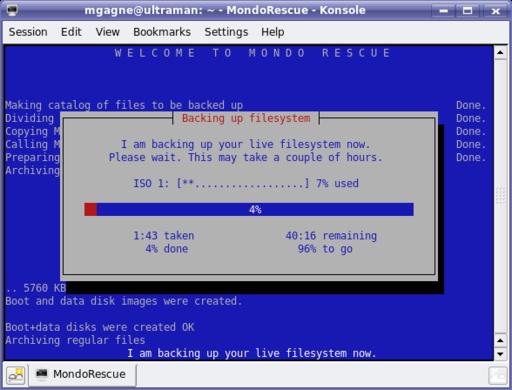Click 'Done.' beside Making catalog line
Viewport: 512px width, 390px height.
coord(471,105)
